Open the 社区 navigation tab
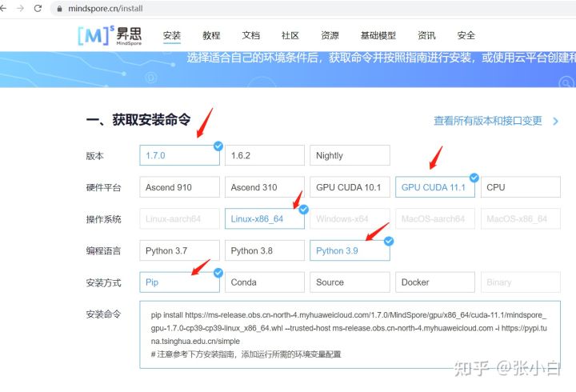The width and height of the screenshot is (576, 392). tap(290, 36)
